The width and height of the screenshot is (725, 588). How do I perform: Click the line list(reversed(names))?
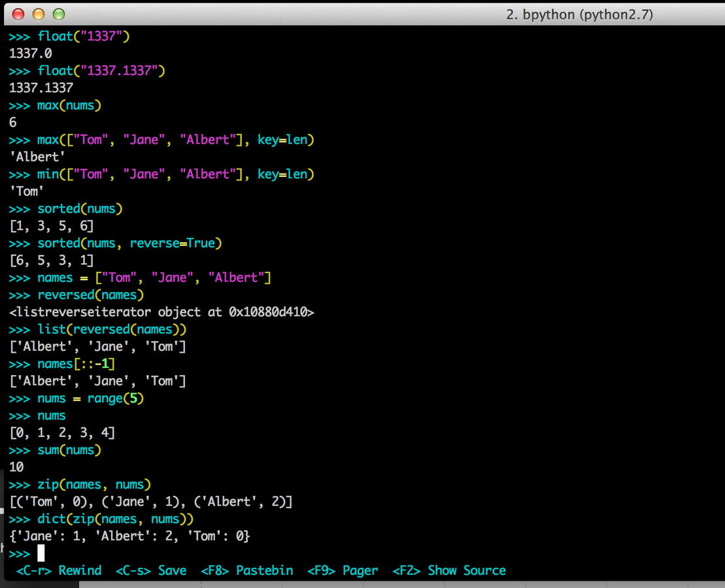[x=97, y=329]
